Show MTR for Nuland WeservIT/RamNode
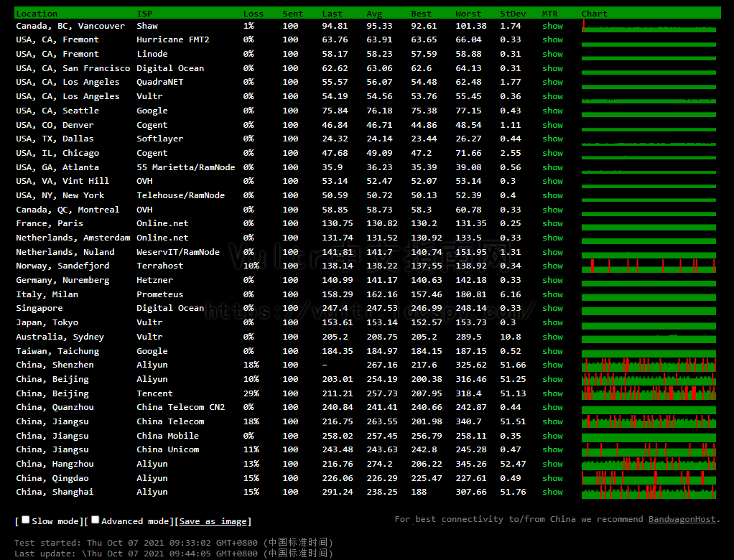 pyautogui.click(x=552, y=252)
